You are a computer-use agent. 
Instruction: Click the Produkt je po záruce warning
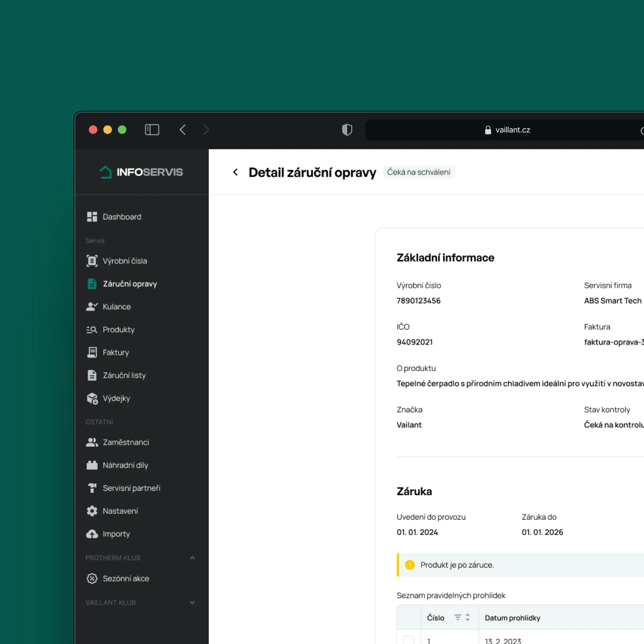click(520, 565)
